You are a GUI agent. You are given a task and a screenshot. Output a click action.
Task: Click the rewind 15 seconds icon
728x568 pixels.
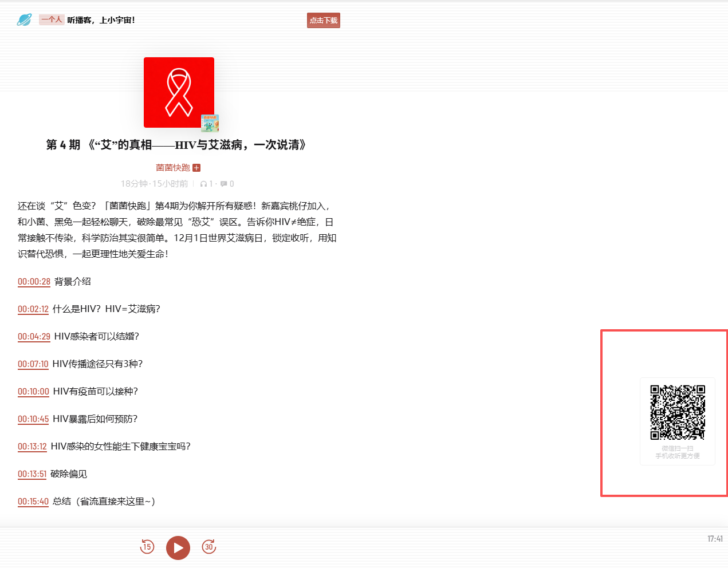(147, 547)
